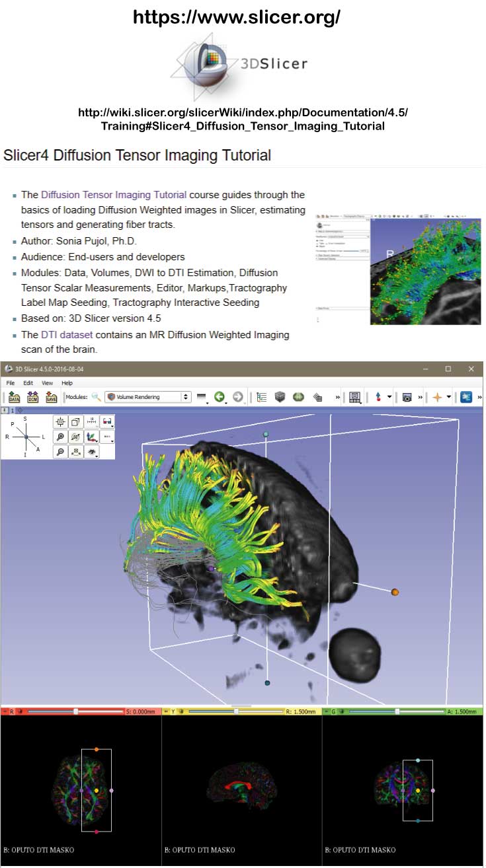Toggle the eye visibility options icon
Image resolution: width=486 pixels, height=868 pixels.
(91, 452)
